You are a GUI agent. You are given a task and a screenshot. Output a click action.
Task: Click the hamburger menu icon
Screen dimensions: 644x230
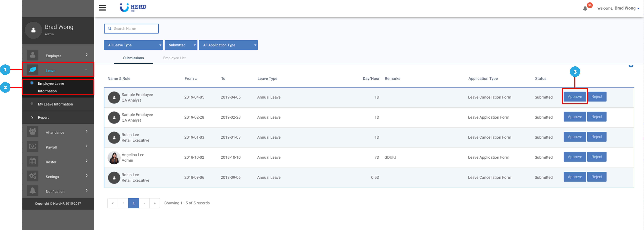(x=102, y=8)
